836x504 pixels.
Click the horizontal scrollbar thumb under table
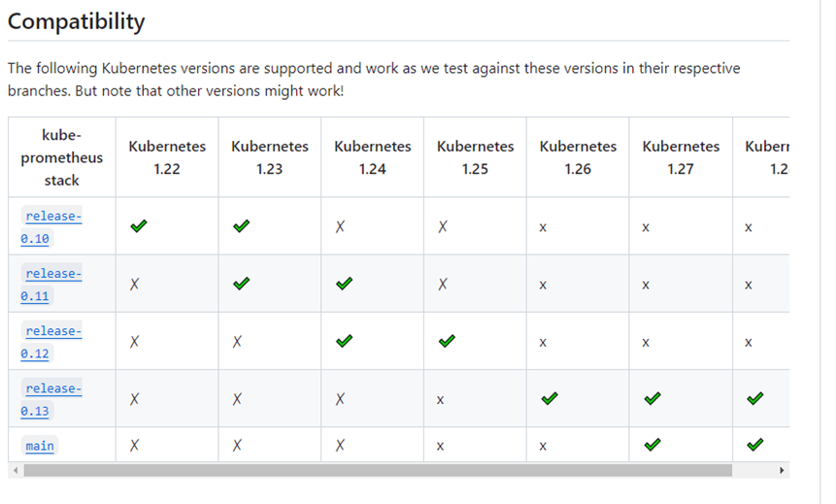click(x=378, y=470)
